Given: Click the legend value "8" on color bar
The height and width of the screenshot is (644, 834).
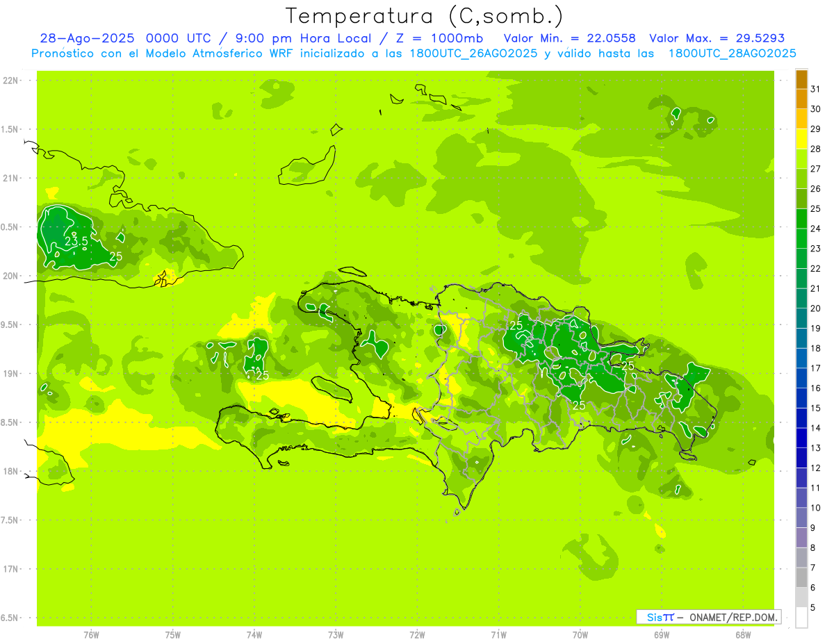Looking at the screenshot, I should point(813,548).
